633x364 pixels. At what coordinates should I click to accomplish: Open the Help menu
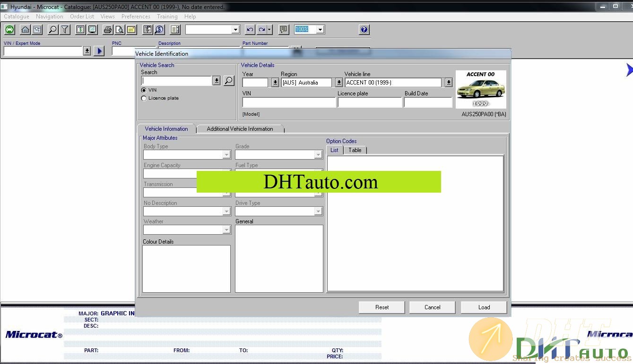(x=191, y=17)
